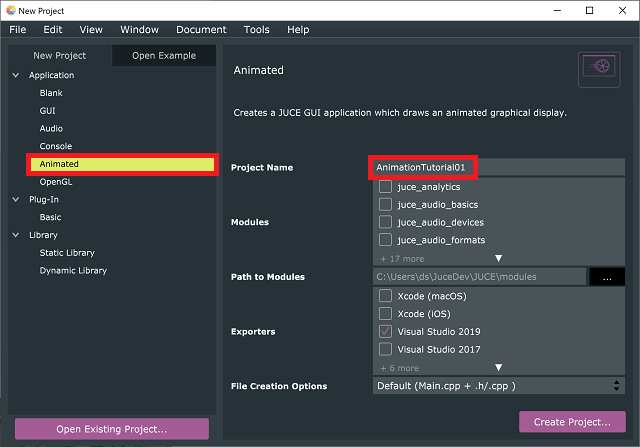Select the OpenGL application template
Image resolution: width=640 pixels, height=447 pixels.
(56, 182)
